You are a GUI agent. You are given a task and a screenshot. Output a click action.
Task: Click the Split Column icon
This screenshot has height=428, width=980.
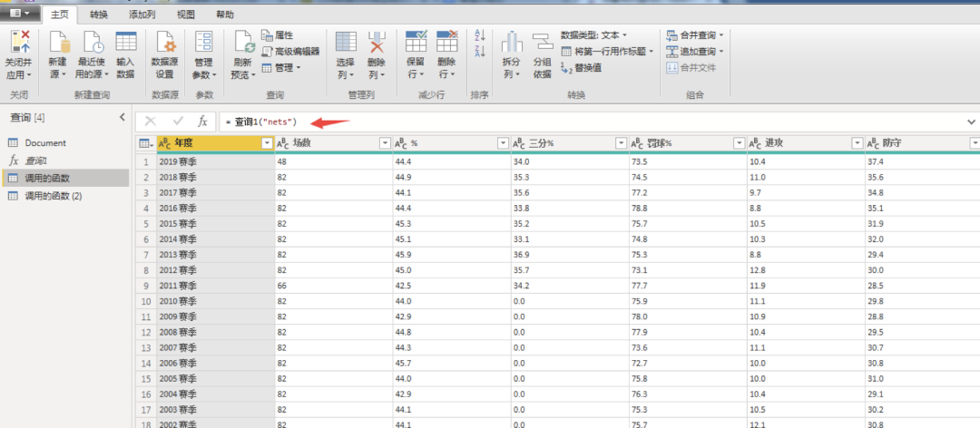point(511,43)
